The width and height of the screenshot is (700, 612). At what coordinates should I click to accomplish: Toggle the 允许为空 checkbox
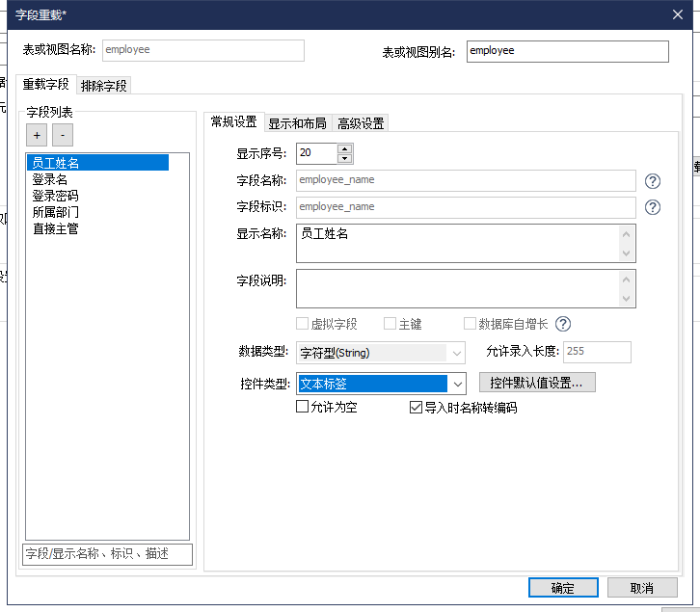[x=303, y=408]
